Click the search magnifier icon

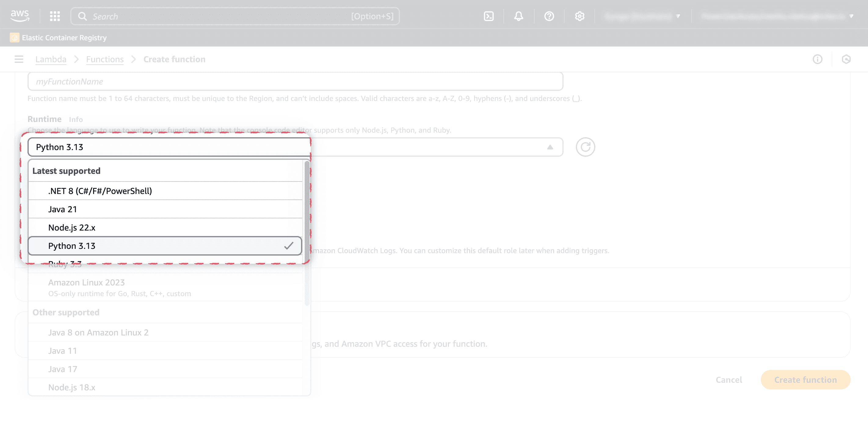tap(82, 16)
